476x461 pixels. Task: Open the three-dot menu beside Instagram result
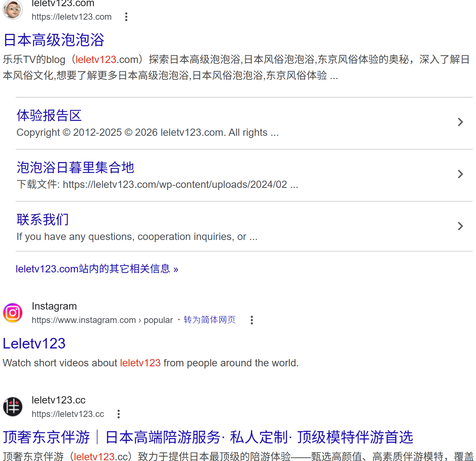pos(251,320)
